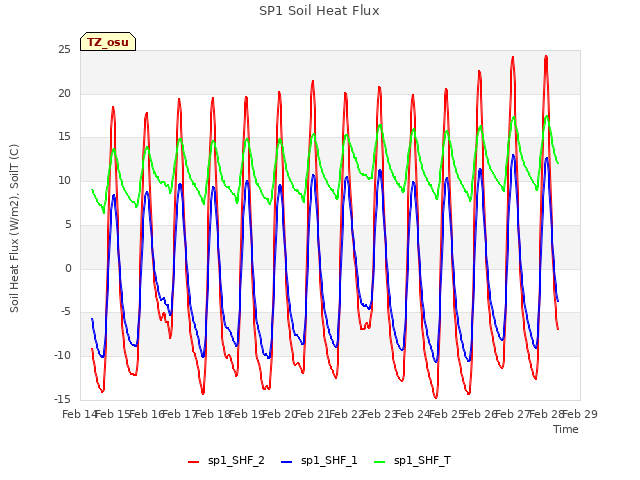
Task: Click the y-axis tick value 10
Action: [64, 180]
